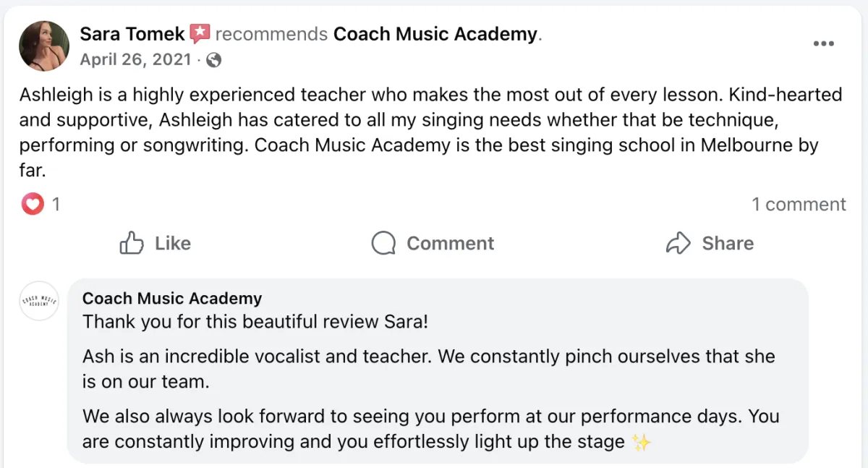This screenshot has height=468, width=868.
Task: Open Sara Tomek's profile name link
Action: click(132, 33)
